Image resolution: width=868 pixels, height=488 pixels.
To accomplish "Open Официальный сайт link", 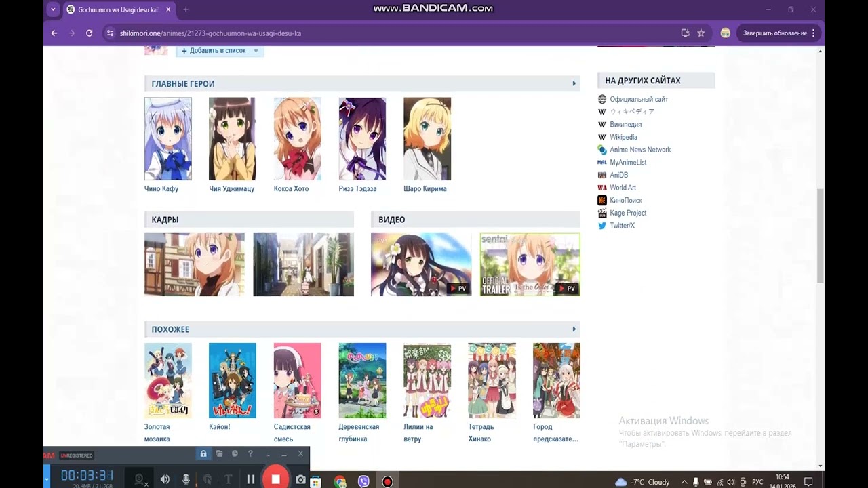I will [639, 99].
